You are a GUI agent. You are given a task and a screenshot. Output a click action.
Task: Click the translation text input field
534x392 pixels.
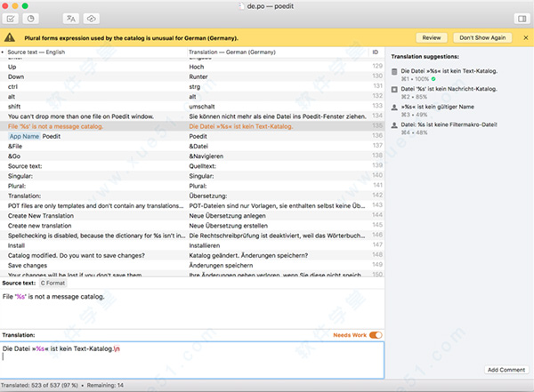click(192, 360)
